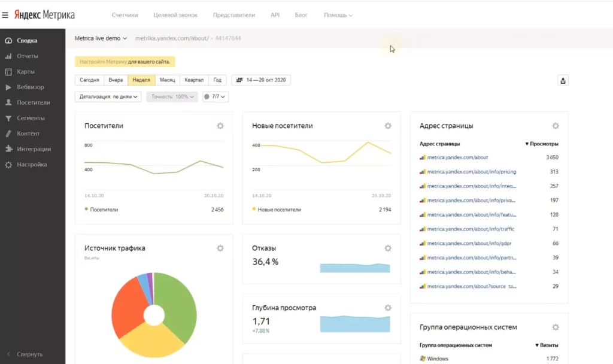Open settings gear of Посетители widget

tap(220, 126)
